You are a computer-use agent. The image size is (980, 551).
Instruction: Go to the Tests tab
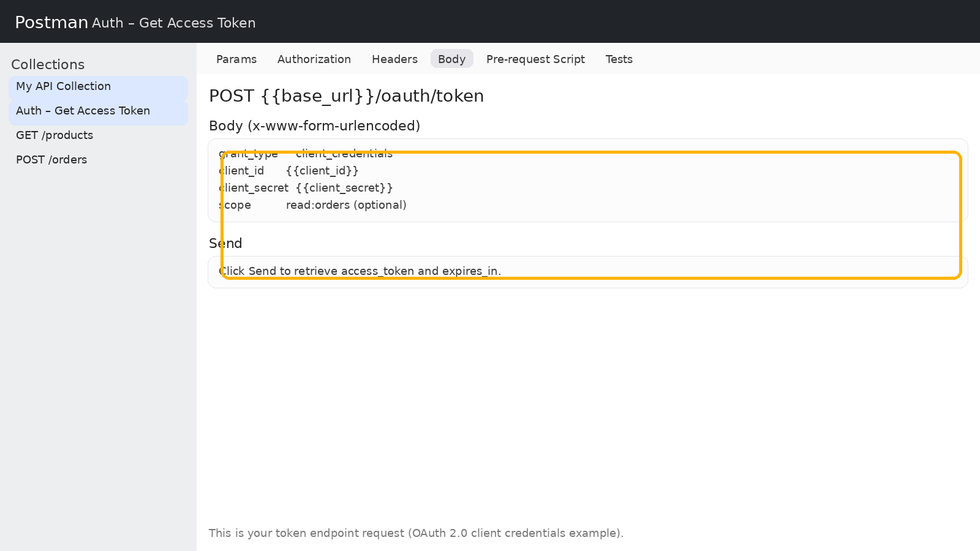tap(619, 59)
